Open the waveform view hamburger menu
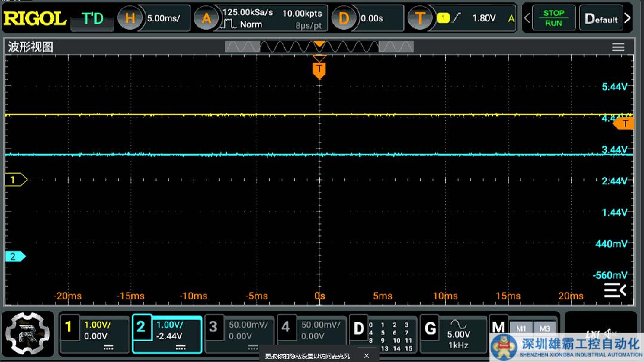The image size is (644, 362). pyautogui.click(x=618, y=47)
